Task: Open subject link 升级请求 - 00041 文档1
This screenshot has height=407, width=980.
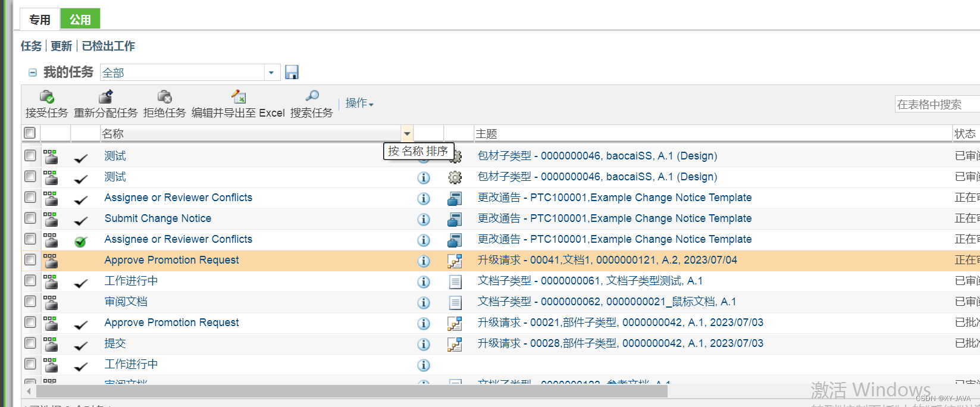Action: (x=608, y=260)
